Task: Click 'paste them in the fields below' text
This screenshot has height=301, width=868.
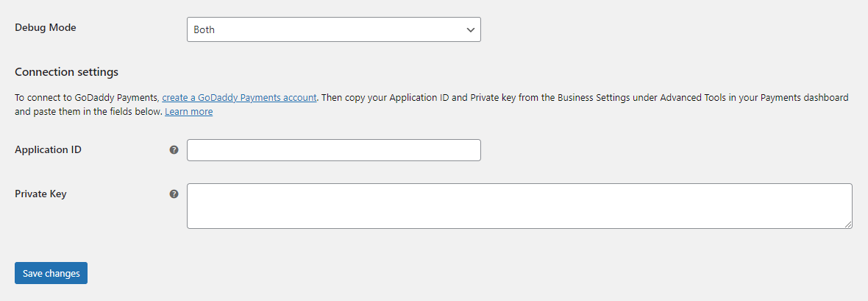Action: pos(96,112)
